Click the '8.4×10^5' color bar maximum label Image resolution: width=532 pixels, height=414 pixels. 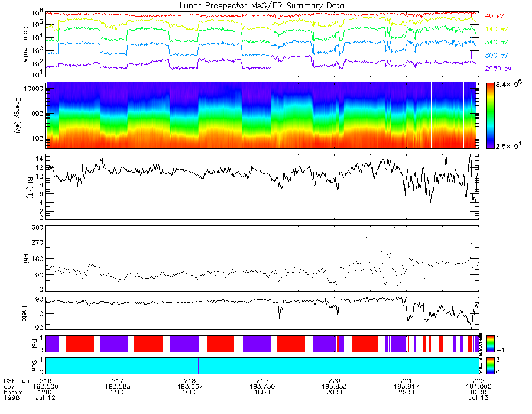click(508, 84)
